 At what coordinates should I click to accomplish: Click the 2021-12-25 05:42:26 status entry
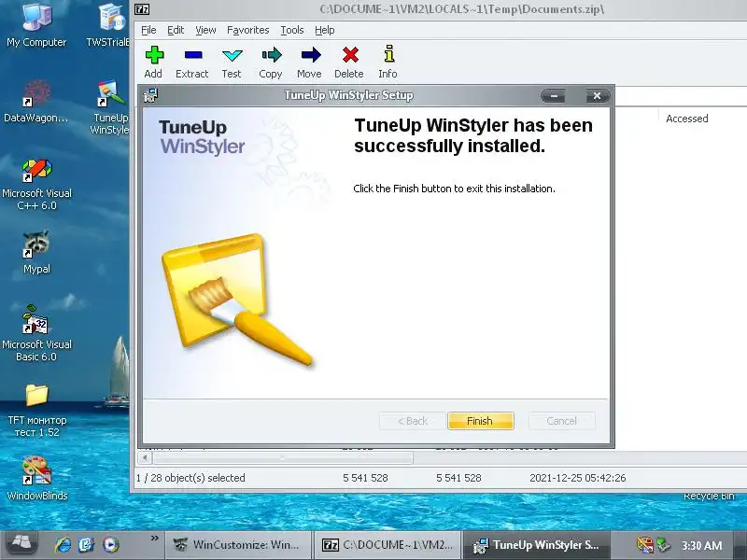coord(577,478)
